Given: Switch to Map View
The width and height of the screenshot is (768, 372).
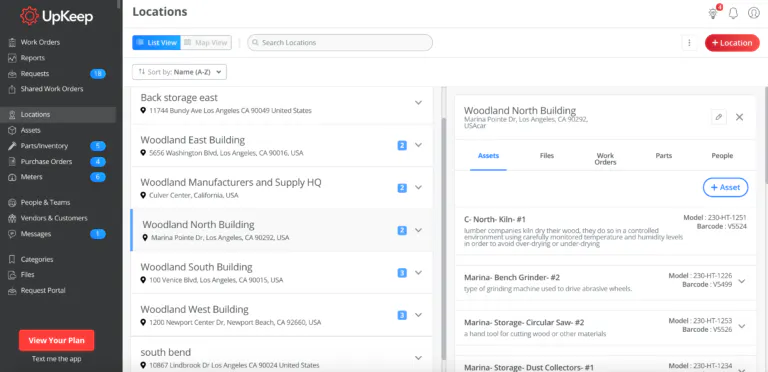Looking at the screenshot, I should pos(206,43).
